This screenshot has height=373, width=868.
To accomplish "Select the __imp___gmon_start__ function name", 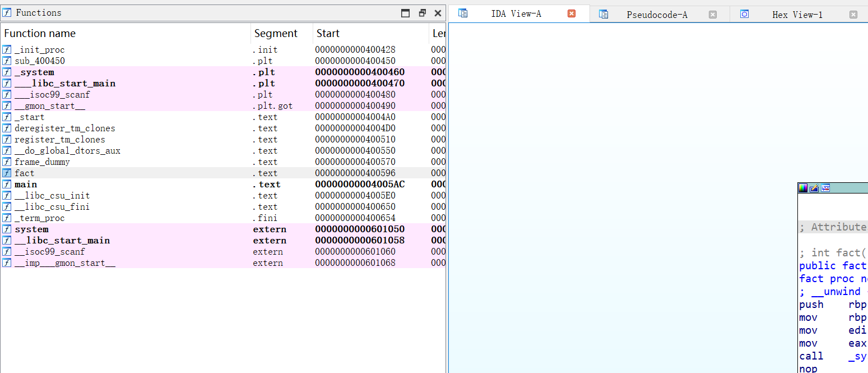I will [65, 263].
